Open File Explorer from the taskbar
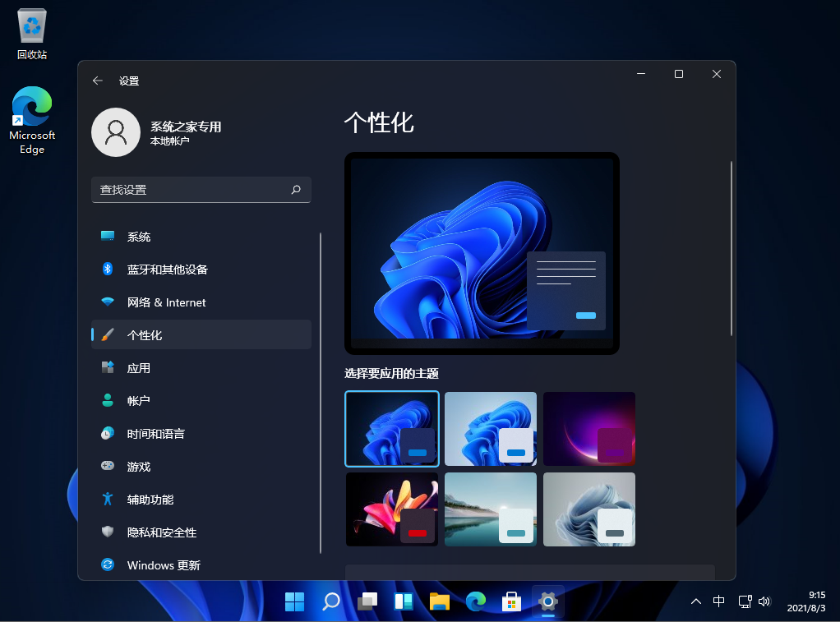840x622 pixels. (x=440, y=602)
